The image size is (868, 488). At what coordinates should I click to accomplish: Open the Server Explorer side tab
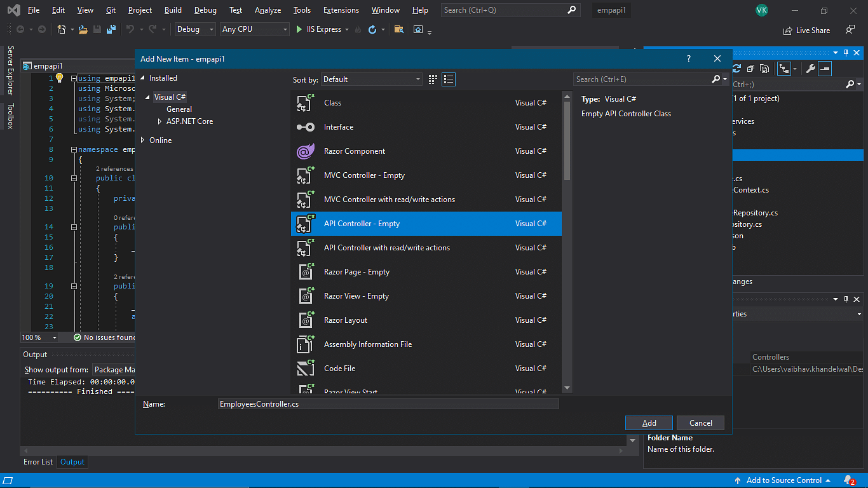10,71
